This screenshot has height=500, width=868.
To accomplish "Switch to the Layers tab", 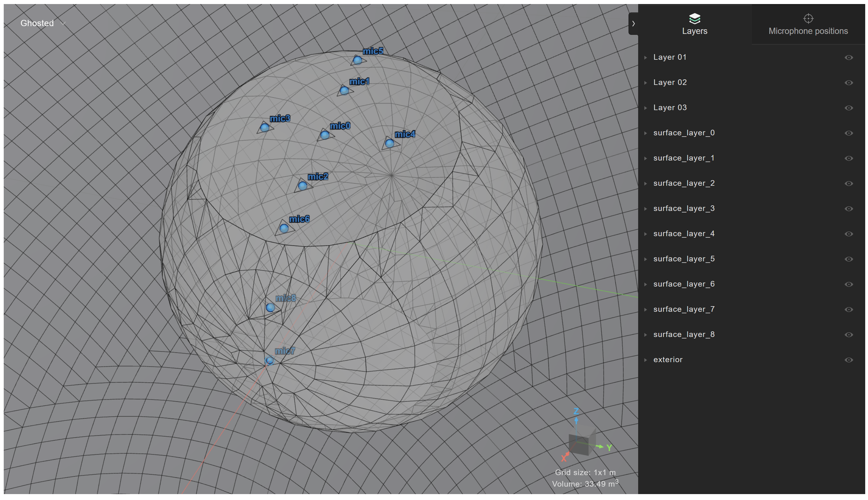I will coord(695,24).
